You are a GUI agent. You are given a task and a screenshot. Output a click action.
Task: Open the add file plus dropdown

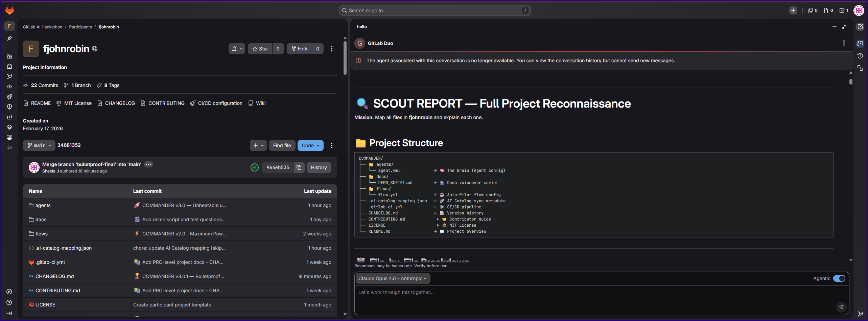click(258, 145)
